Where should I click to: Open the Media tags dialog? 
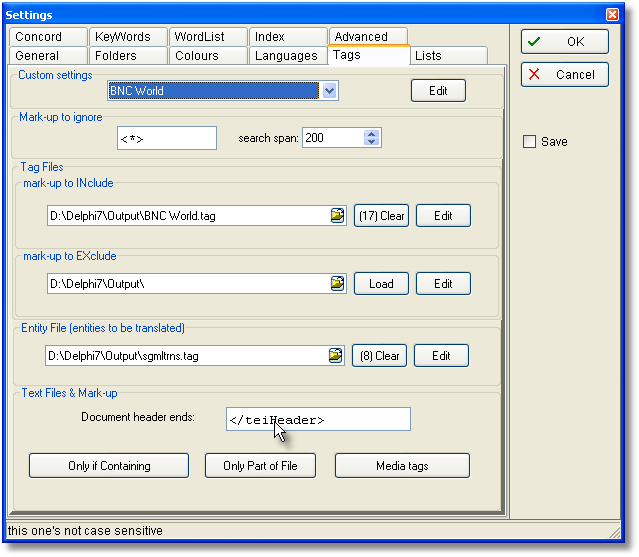click(402, 465)
